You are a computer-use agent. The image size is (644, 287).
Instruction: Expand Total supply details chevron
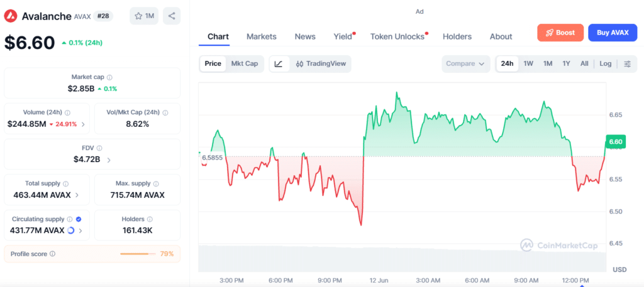click(77, 195)
